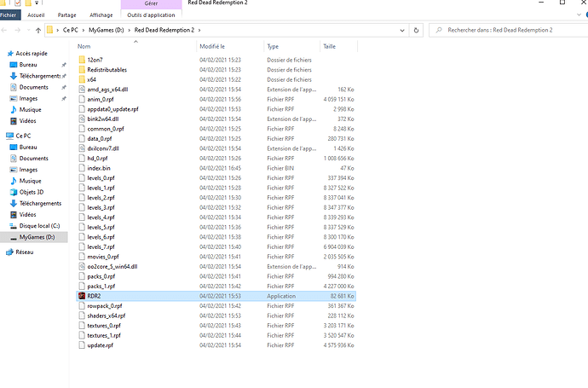
Task: Select anim_0.rpf file icon
Action: point(82,99)
